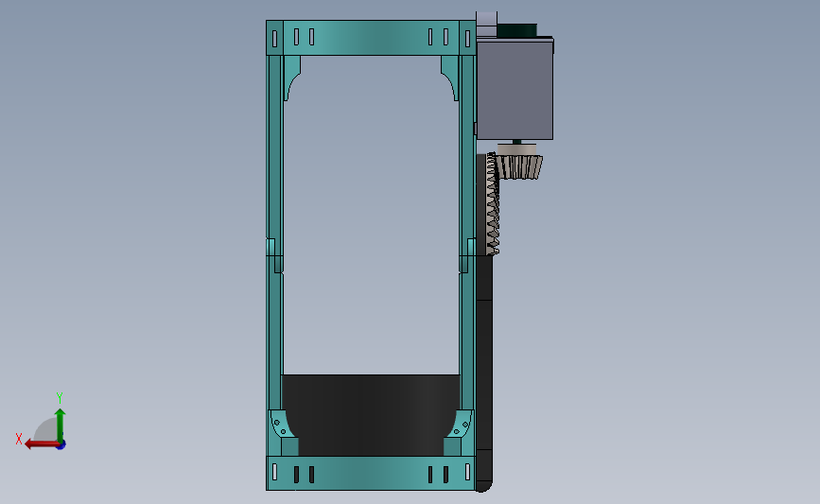Click the red X axis arrow of the triad
The width and height of the screenshot is (820, 504).
pos(42,444)
